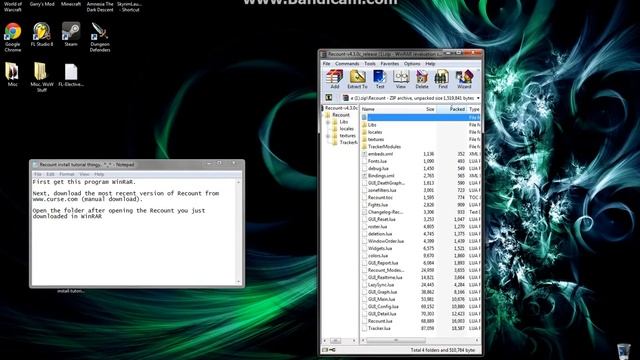The height and width of the screenshot is (360, 640).
Task: Select the highlighted parent folder row
Action: click(x=420, y=117)
